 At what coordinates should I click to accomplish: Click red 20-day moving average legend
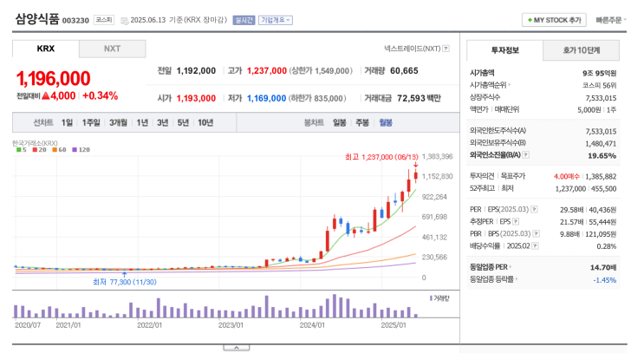[39, 150]
